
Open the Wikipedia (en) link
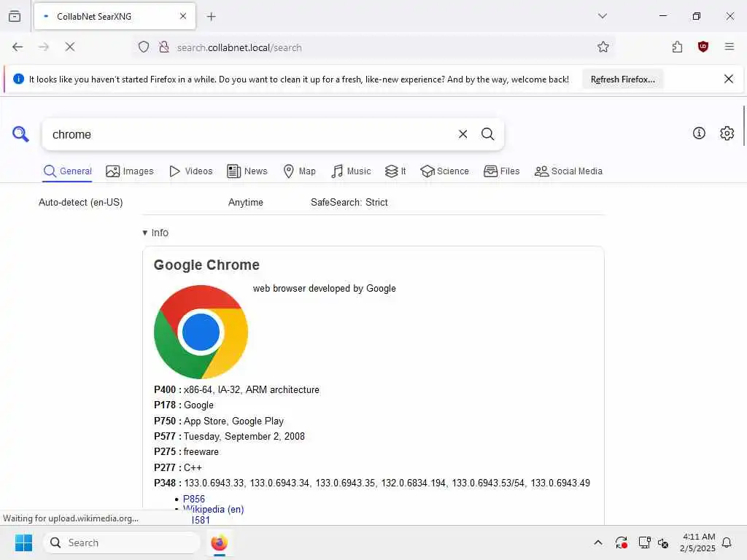coord(214,509)
